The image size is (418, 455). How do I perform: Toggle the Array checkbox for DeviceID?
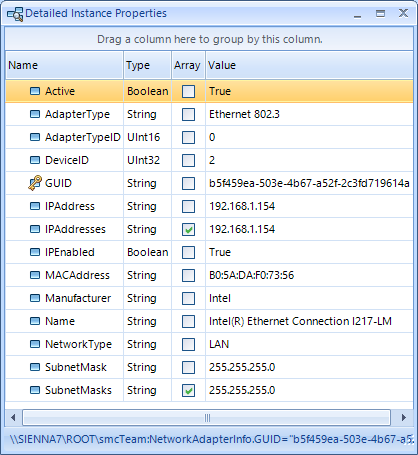point(188,160)
